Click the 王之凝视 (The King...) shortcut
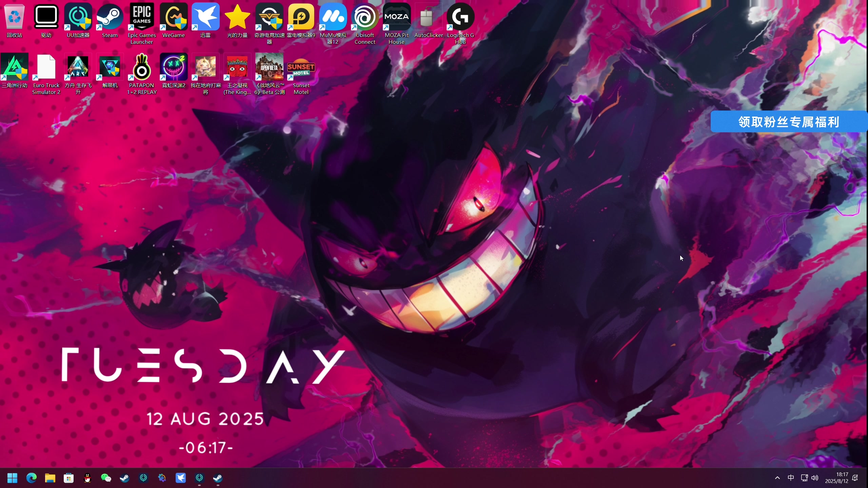Image resolution: width=868 pixels, height=488 pixels. coord(237,74)
